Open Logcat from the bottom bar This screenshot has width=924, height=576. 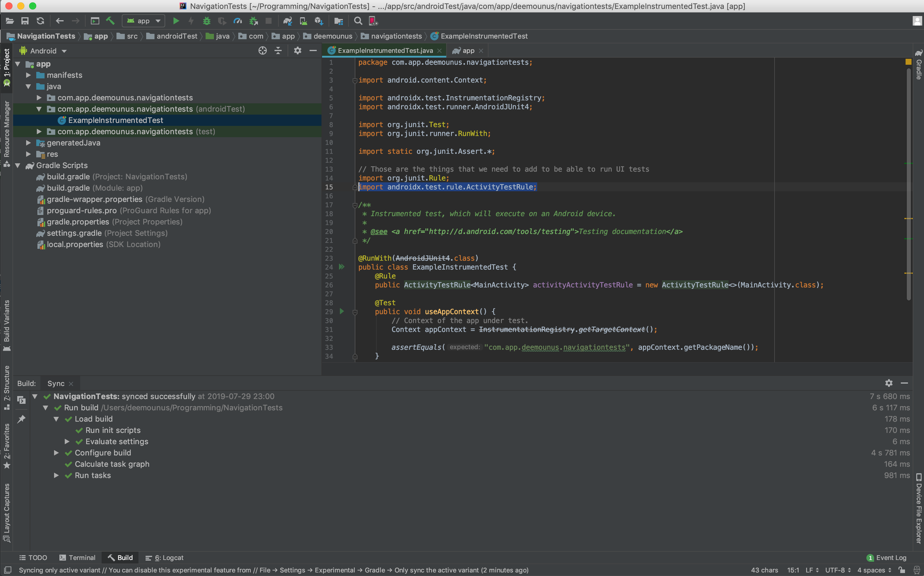[x=164, y=557]
